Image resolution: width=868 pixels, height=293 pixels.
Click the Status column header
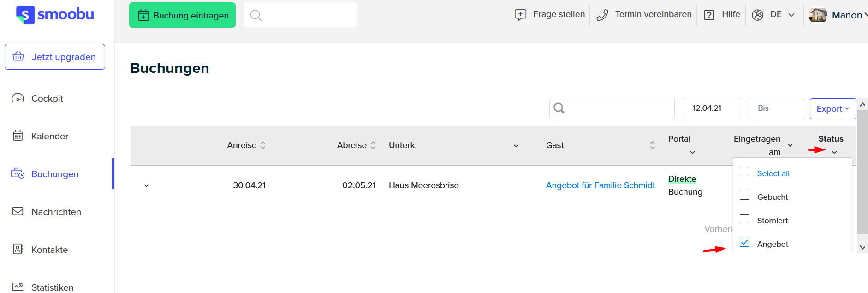[831, 138]
